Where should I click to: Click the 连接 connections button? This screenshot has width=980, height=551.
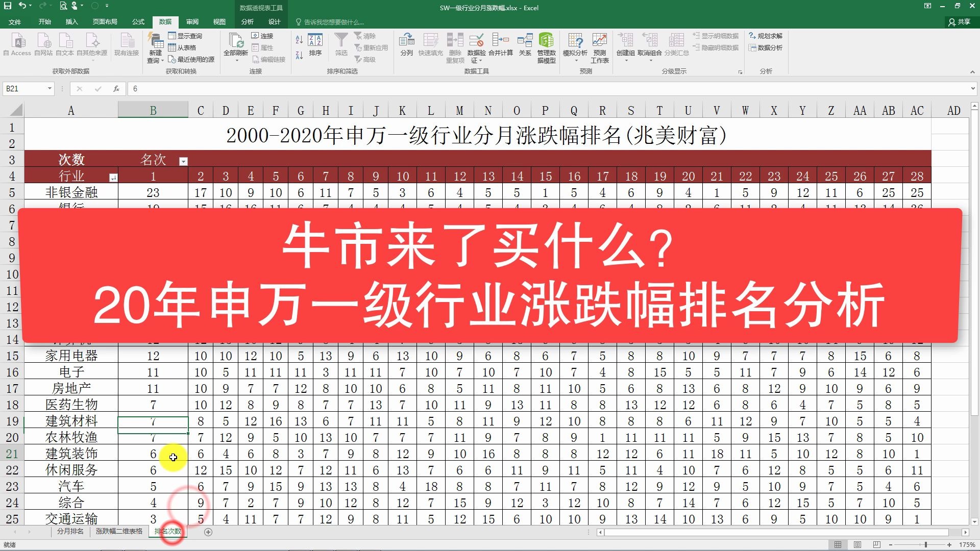point(262,36)
